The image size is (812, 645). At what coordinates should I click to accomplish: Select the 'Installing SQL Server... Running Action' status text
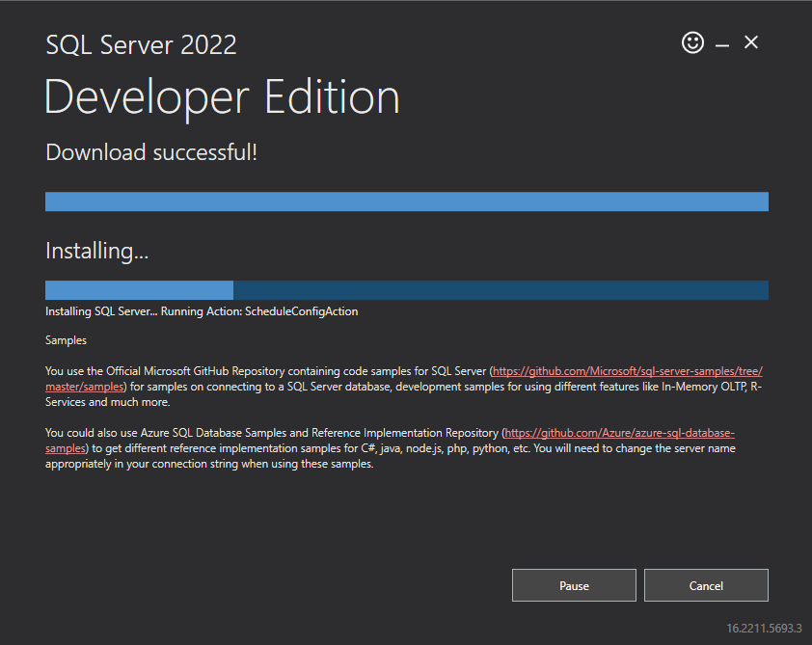[x=202, y=311]
